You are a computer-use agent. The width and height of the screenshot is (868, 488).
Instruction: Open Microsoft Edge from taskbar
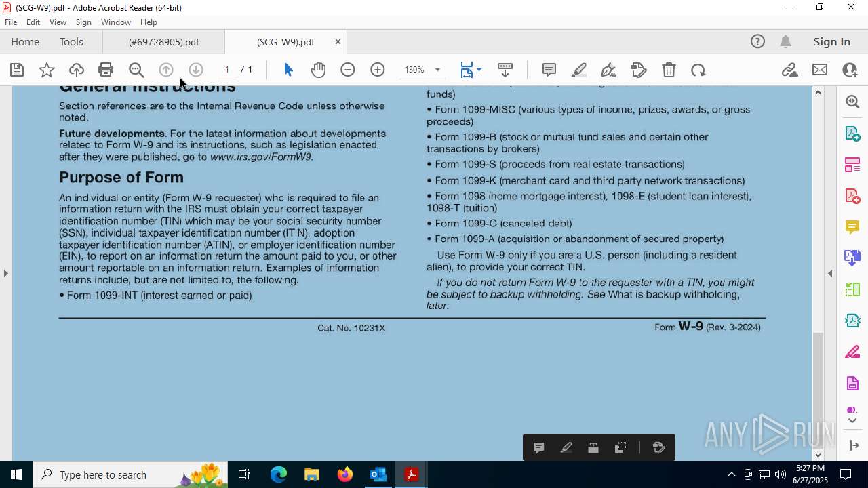(279, 474)
